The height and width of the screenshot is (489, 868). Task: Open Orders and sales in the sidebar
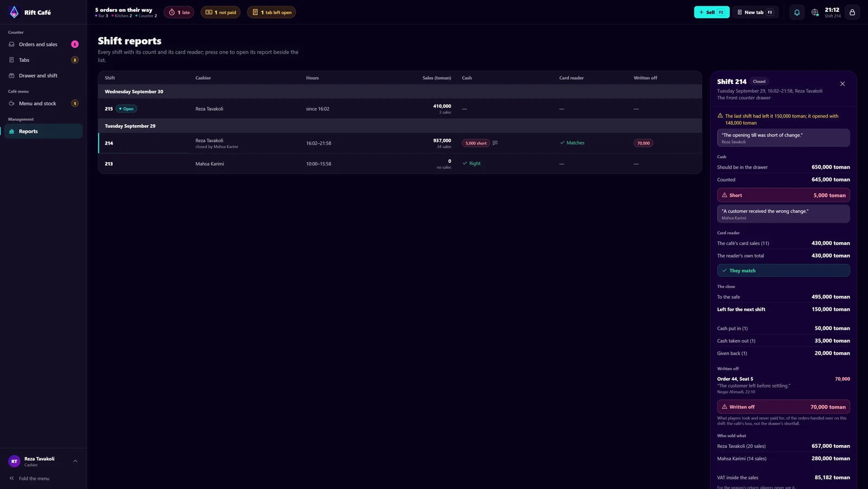(43, 44)
